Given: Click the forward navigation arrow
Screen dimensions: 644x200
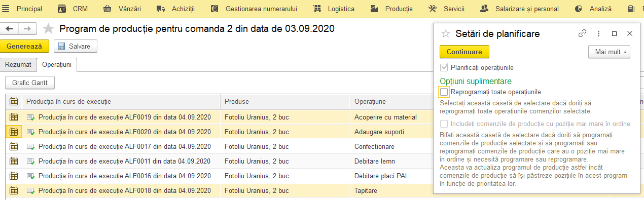Looking at the screenshot, I should (x=27, y=29).
